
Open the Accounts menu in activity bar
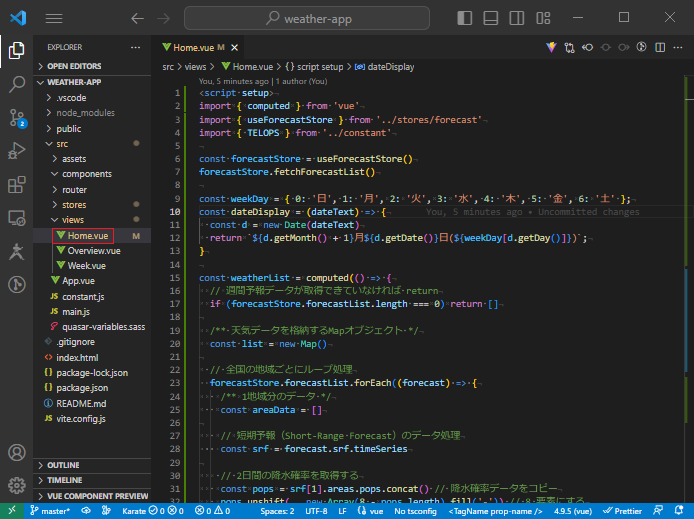pos(16,453)
